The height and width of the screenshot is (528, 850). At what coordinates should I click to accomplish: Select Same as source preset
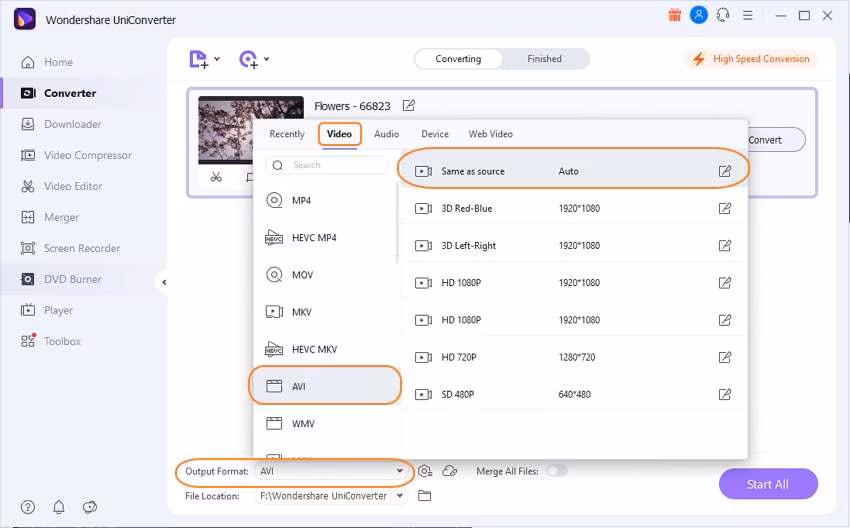tap(574, 171)
